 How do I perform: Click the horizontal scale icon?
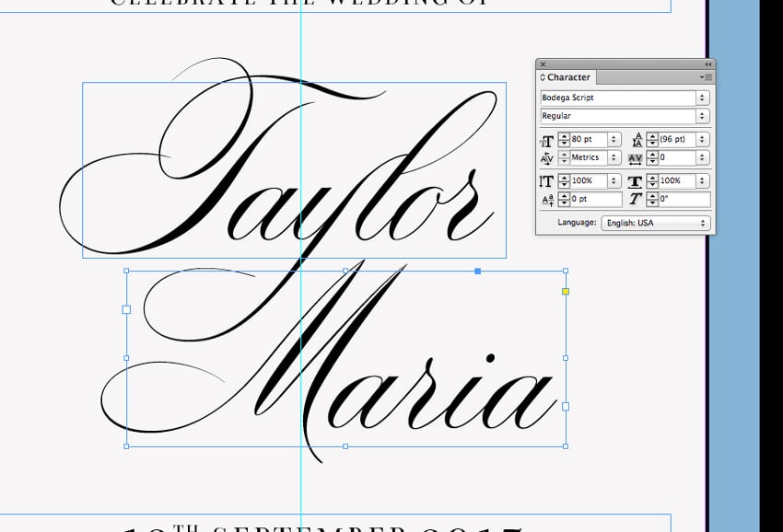tap(636, 181)
